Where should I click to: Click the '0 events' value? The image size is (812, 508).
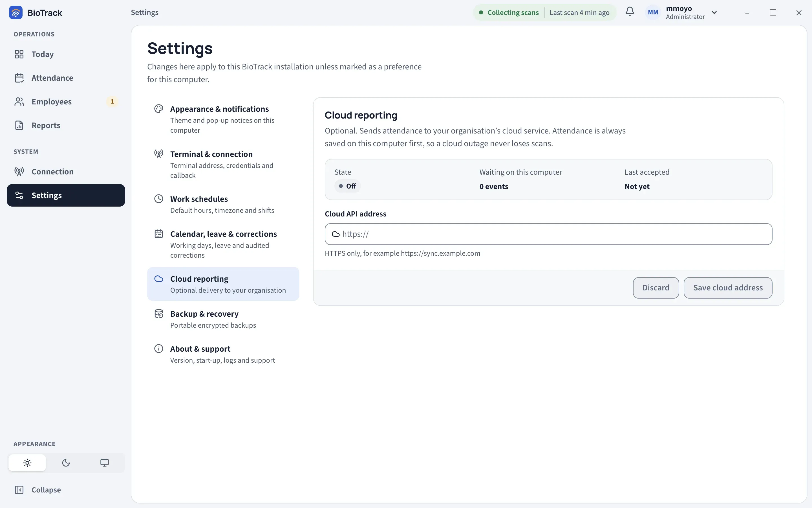pos(494,187)
